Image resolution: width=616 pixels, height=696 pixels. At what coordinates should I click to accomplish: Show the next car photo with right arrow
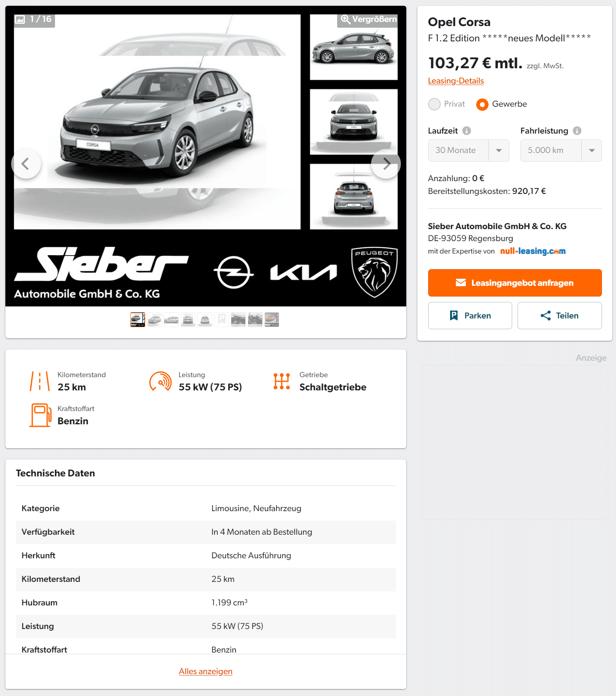[386, 164]
